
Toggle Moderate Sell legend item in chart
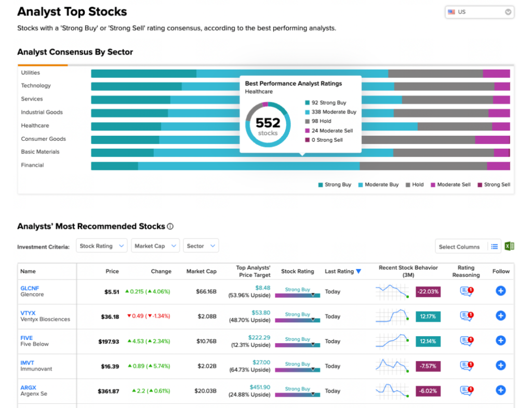450,185
